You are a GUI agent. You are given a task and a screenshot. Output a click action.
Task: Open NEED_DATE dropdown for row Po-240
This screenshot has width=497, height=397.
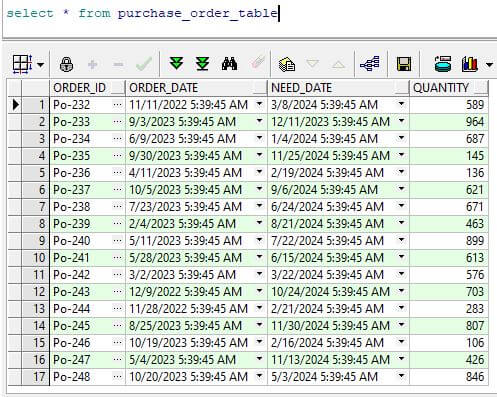402,240
